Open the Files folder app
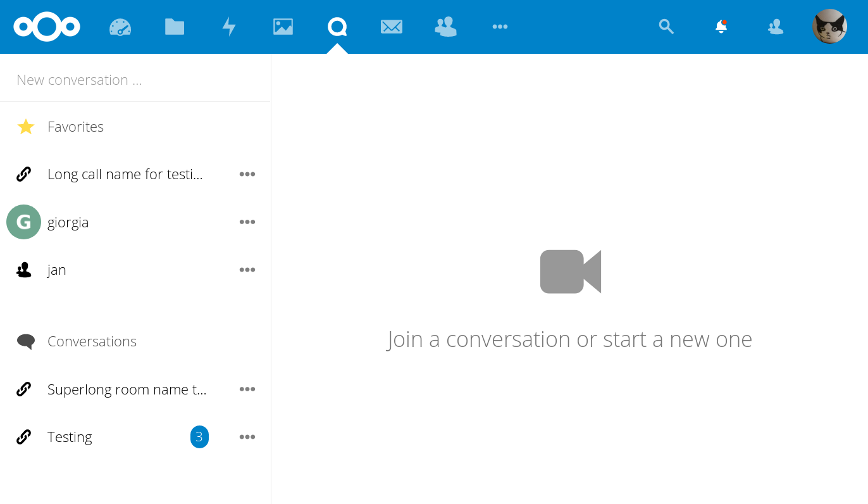868x504 pixels. [175, 27]
